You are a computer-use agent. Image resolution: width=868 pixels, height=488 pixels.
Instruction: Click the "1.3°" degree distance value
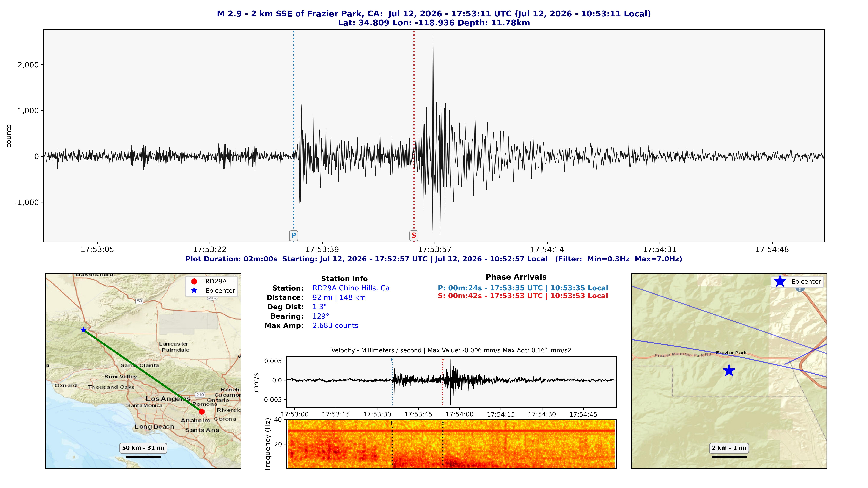pos(319,307)
